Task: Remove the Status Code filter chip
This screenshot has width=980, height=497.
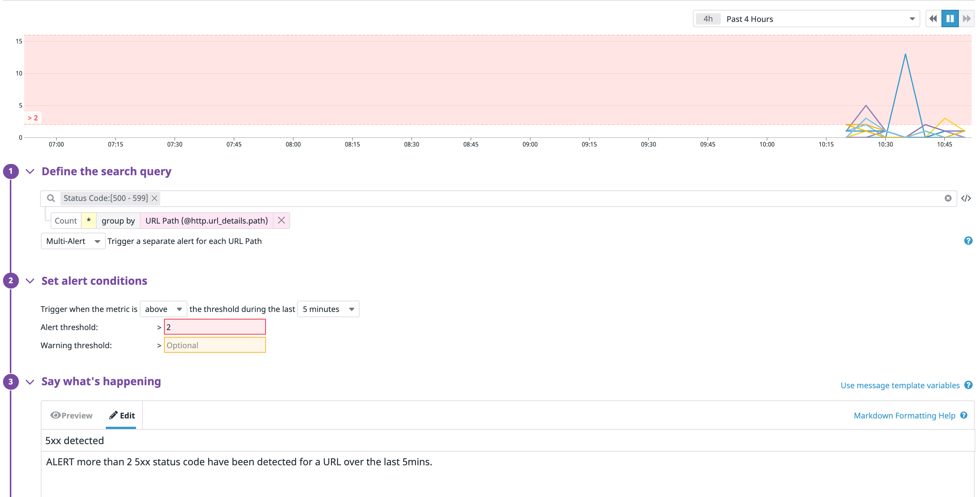Action: click(155, 198)
